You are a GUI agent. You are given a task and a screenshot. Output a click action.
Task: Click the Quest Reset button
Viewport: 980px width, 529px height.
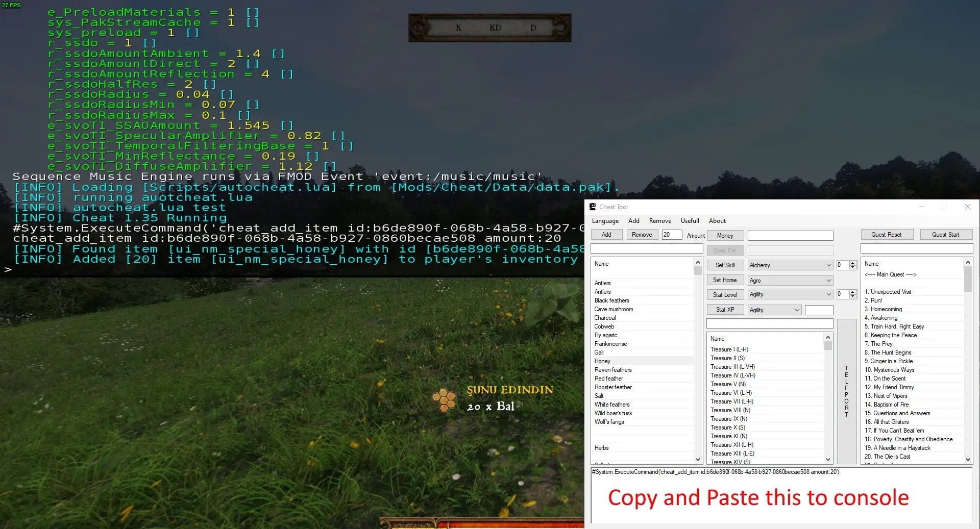pos(886,235)
